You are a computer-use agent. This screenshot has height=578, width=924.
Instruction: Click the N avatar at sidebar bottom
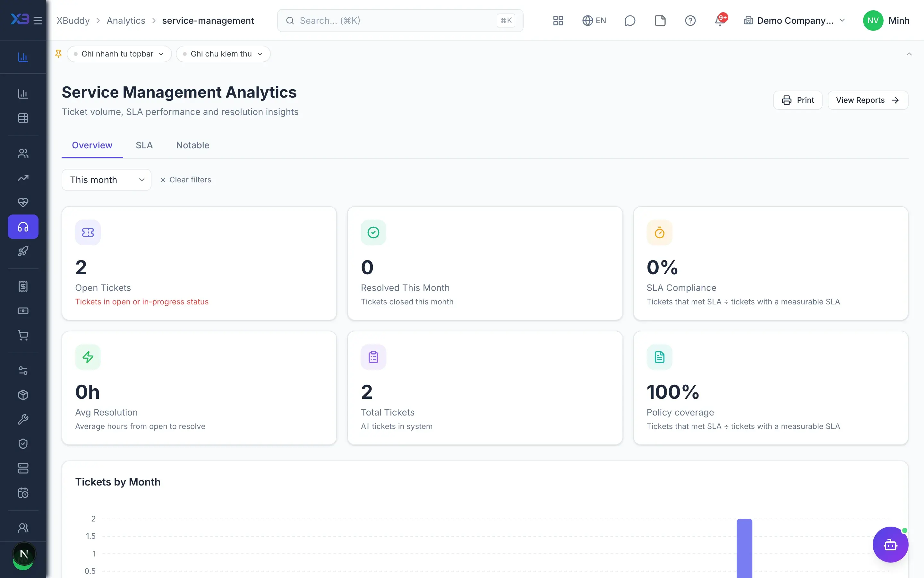(x=24, y=554)
